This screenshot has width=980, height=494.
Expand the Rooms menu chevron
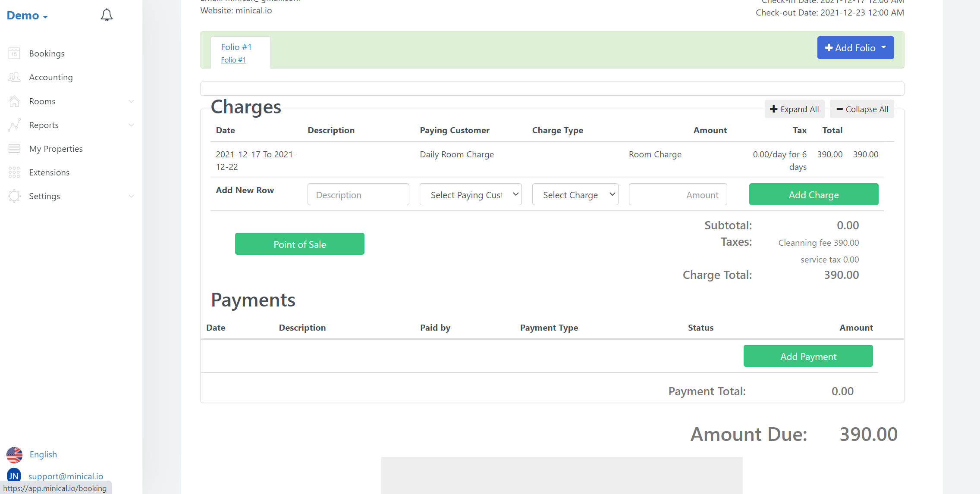(x=131, y=101)
